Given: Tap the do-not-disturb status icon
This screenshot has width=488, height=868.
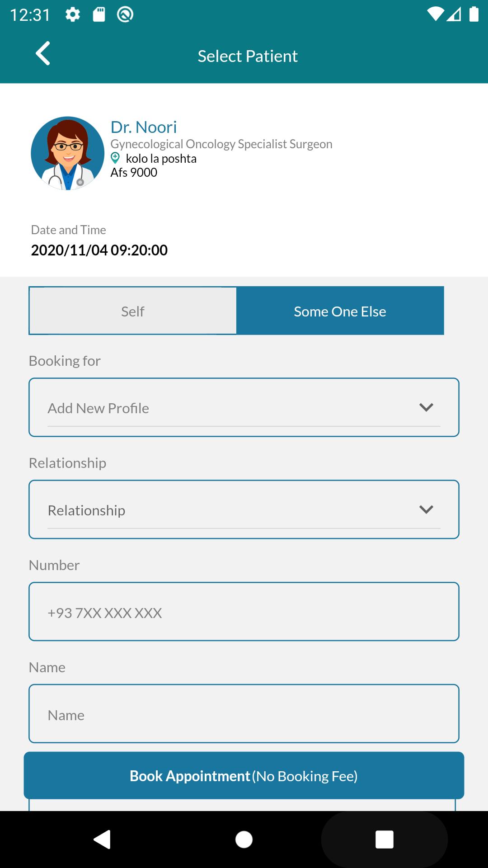Looking at the screenshot, I should pos(125,15).
